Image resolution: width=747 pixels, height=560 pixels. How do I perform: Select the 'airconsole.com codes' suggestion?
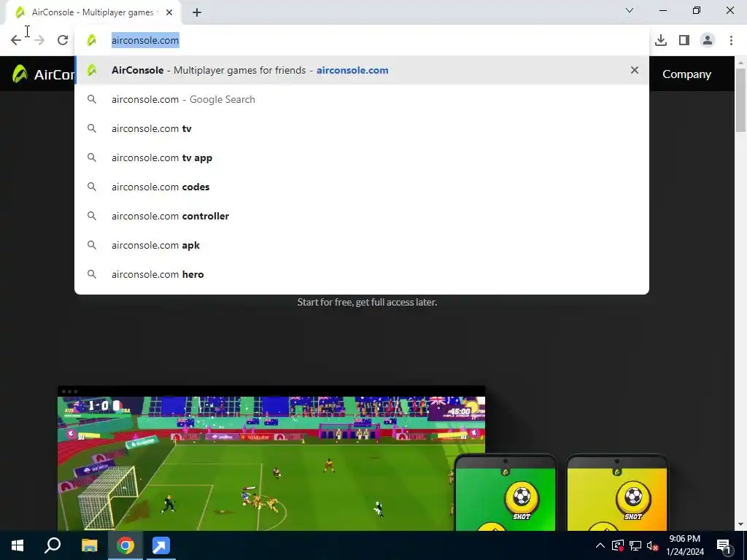coord(362,187)
